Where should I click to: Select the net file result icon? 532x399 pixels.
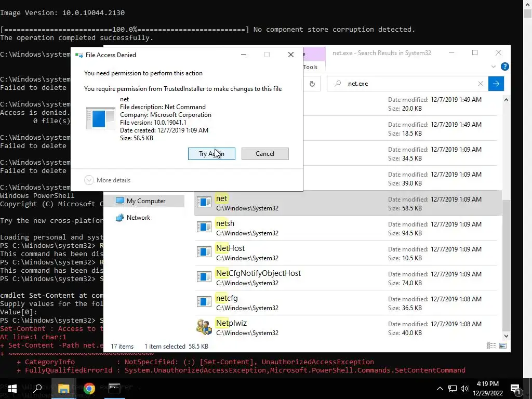point(204,202)
